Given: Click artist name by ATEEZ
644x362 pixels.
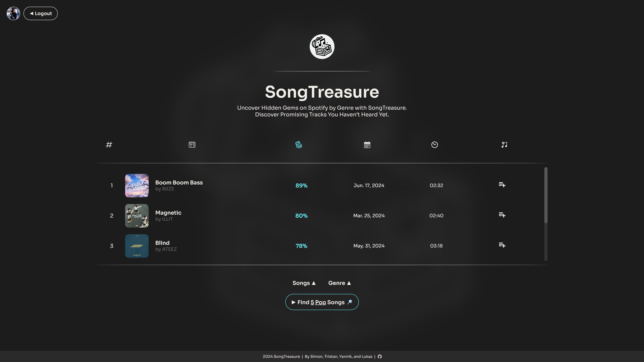Looking at the screenshot, I should pos(166,250).
